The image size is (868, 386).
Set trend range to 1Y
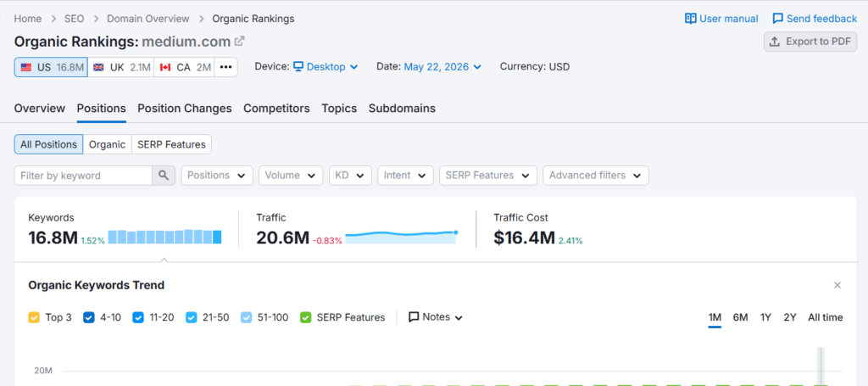tap(765, 317)
